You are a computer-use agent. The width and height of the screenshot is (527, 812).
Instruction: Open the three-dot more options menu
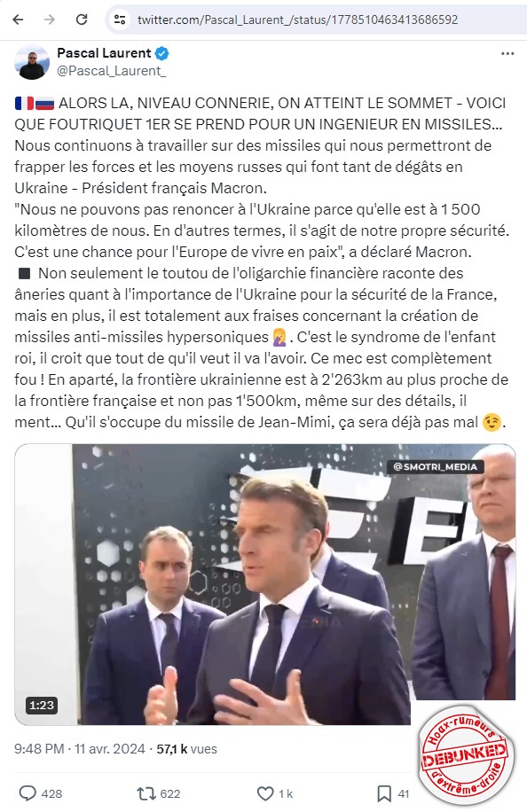507,53
